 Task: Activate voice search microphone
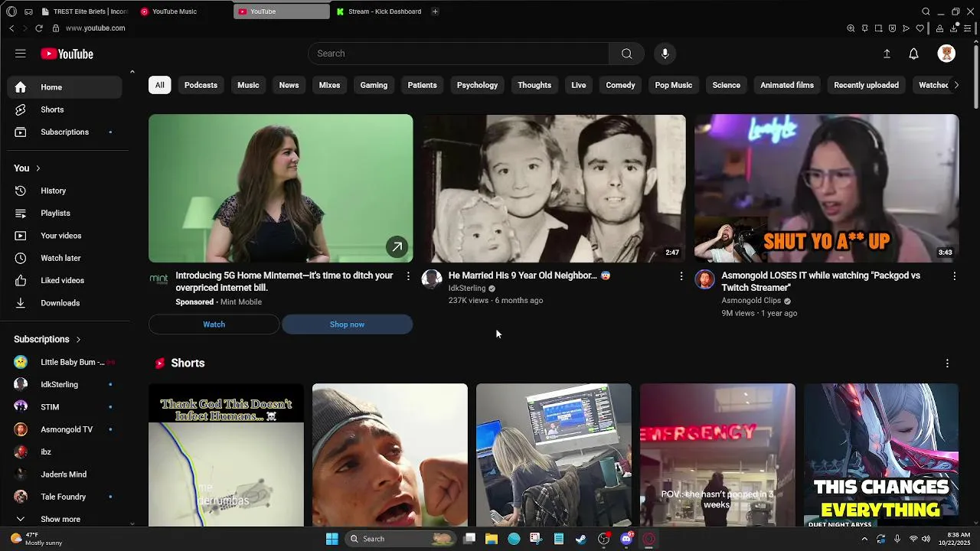(x=665, y=54)
